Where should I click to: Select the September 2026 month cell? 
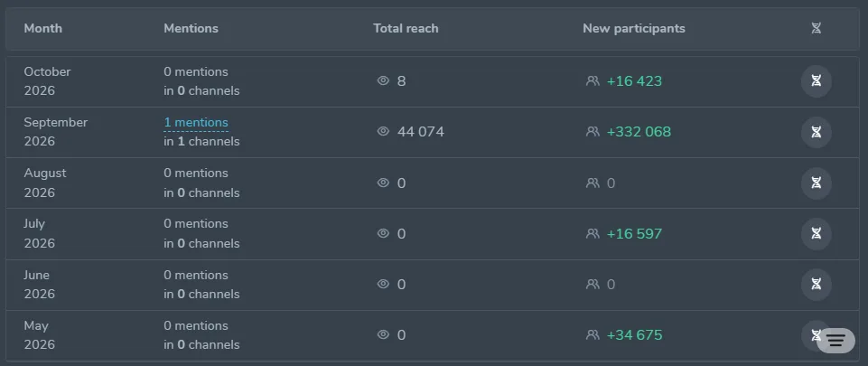coord(55,132)
